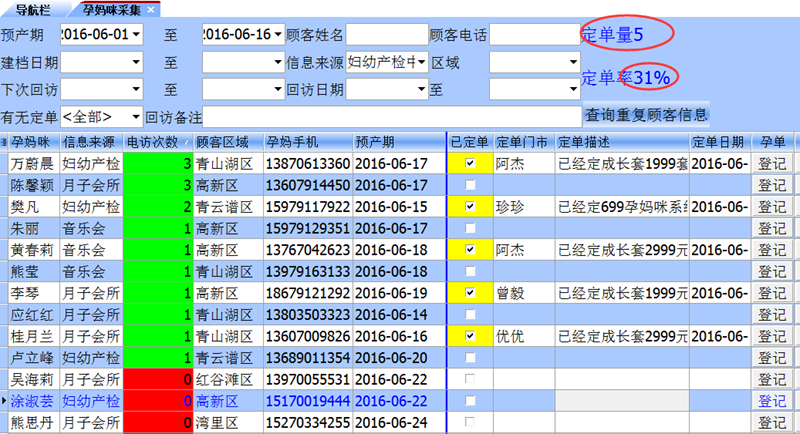Screen dimensions: 800x434
Task: Switch to the 导航栏 tab
Action: [x=34, y=10]
